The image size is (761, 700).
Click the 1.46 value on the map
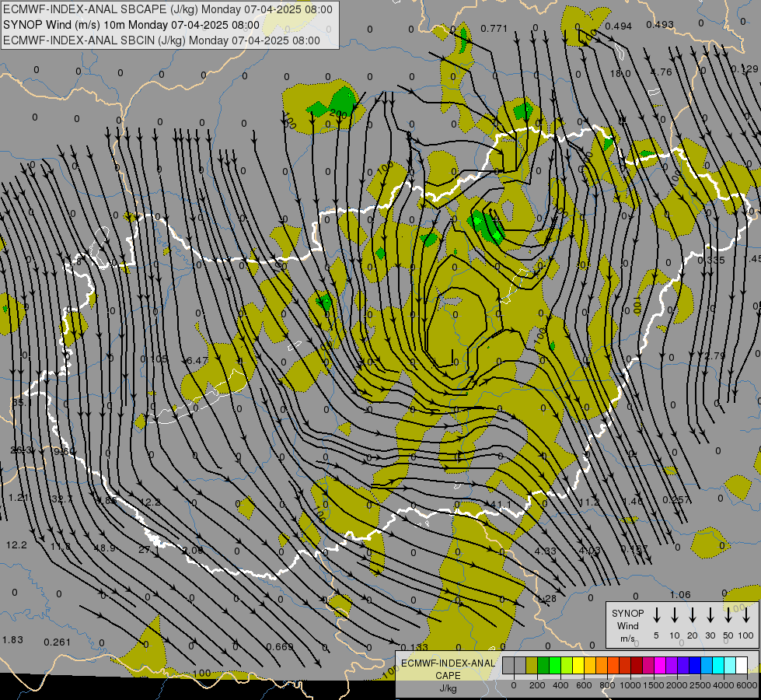pos(633,502)
